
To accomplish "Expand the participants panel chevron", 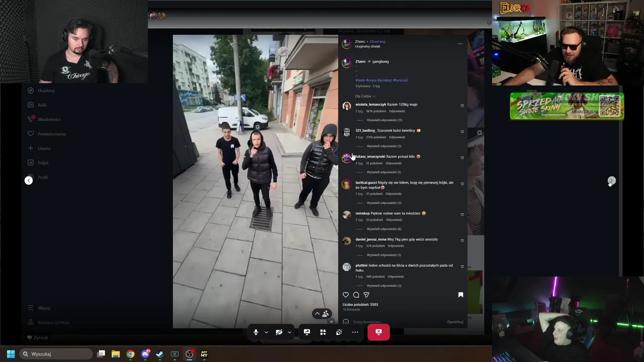I will [x=317, y=314].
